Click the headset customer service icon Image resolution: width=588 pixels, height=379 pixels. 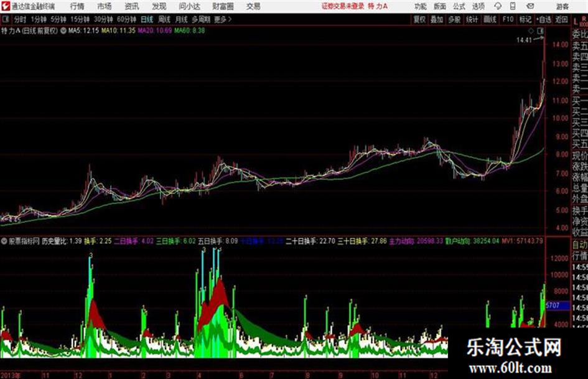[x=498, y=6]
